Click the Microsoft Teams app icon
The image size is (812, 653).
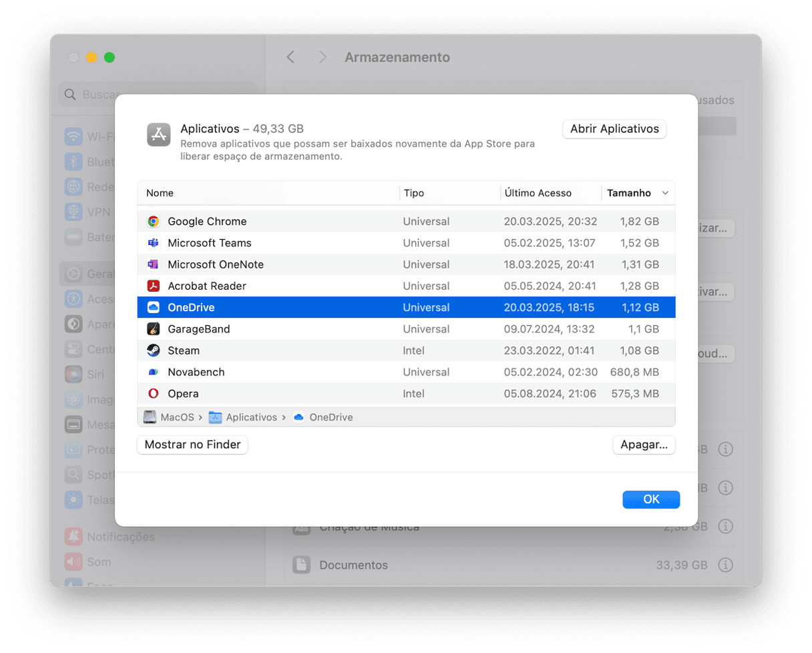pos(154,243)
